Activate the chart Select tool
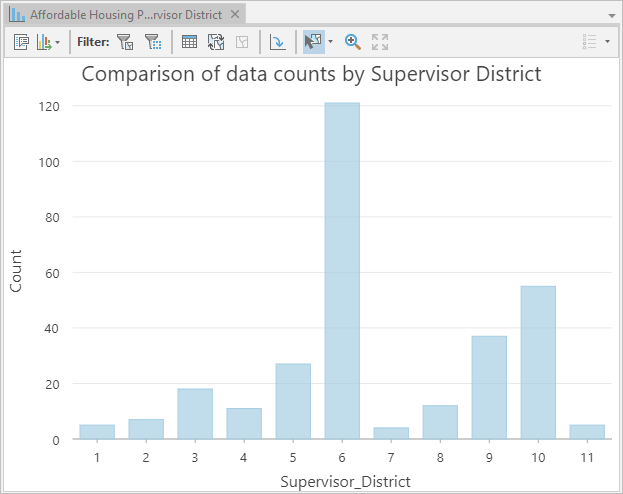The height and width of the screenshot is (494, 623). [x=313, y=42]
